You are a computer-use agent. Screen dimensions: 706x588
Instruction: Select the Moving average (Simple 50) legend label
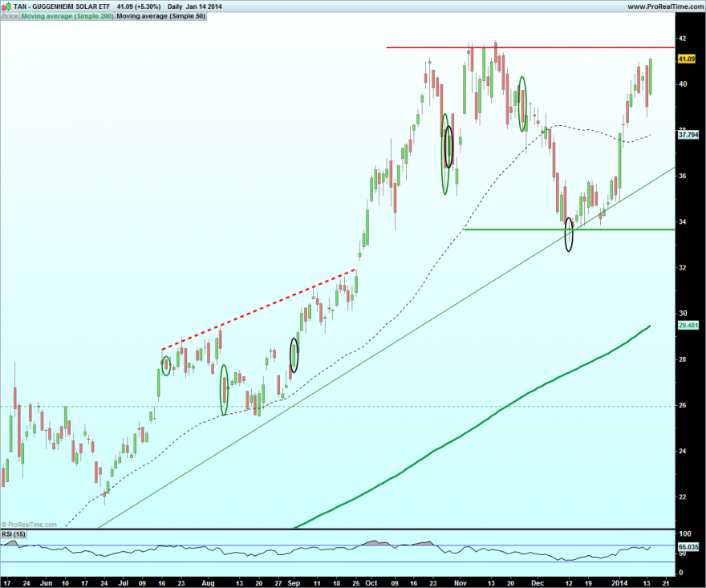(161, 16)
